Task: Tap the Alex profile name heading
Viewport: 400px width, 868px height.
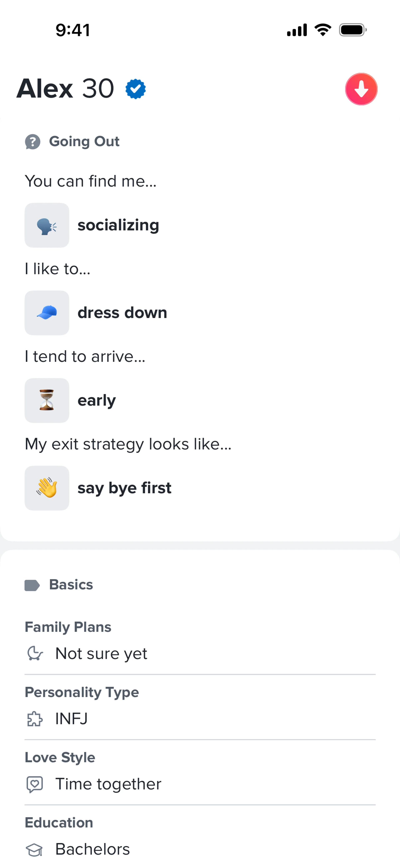Action: click(45, 89)
